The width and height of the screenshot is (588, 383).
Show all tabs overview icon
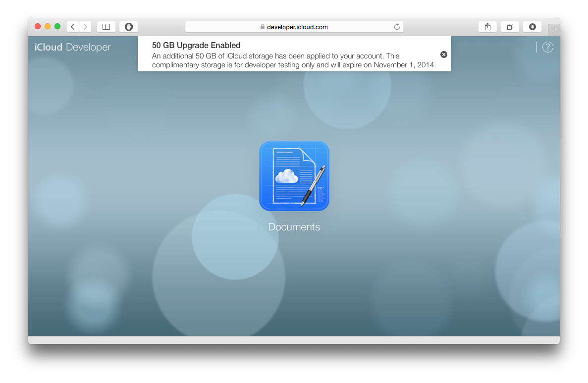[510, 27]
